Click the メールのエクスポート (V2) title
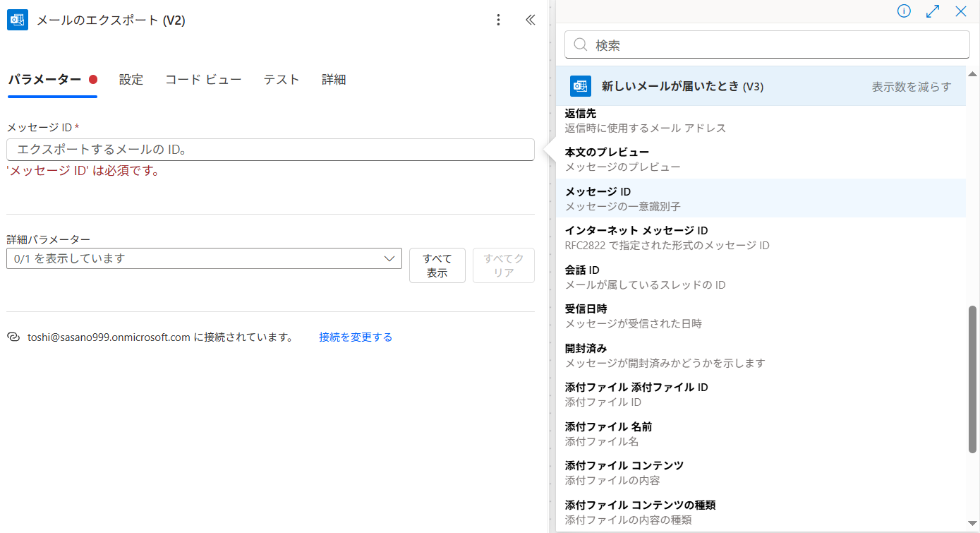 [x=111, y=20]
